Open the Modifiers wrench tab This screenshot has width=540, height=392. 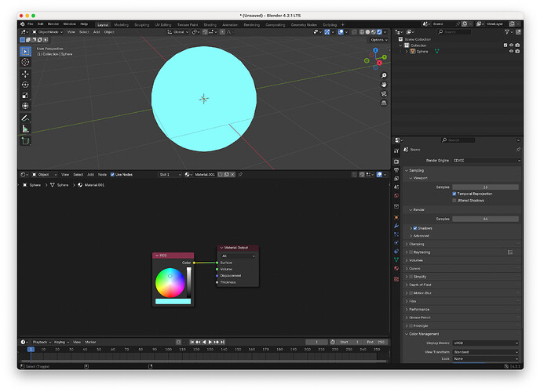pyautogui.click(x=396, y=226)
